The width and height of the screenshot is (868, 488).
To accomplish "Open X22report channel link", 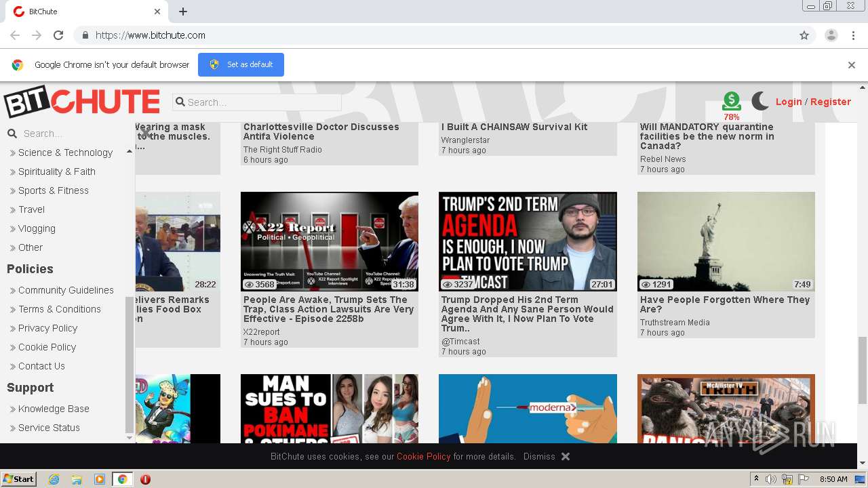I will point(262,332).
